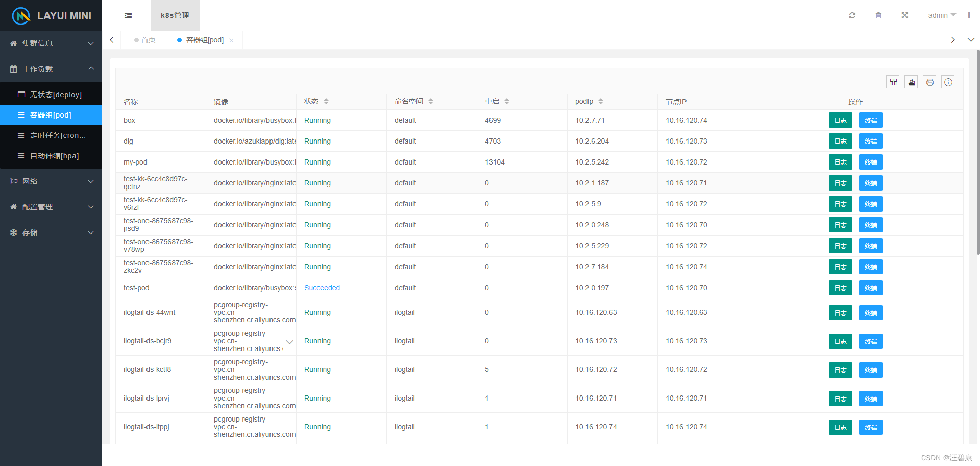
Task: Open 终端 for ilogtail-ds-kctf8
Action: click(x=871, y=370)
